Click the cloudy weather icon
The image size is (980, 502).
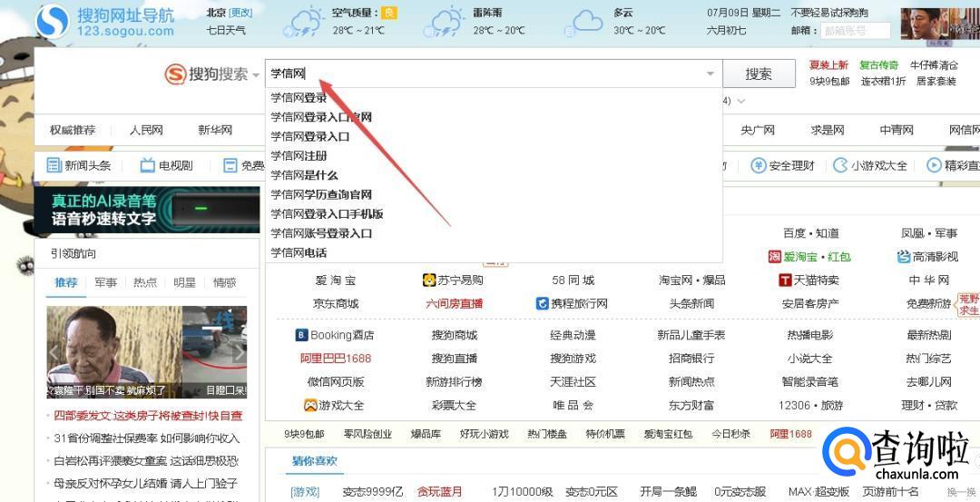click(583, 23)
